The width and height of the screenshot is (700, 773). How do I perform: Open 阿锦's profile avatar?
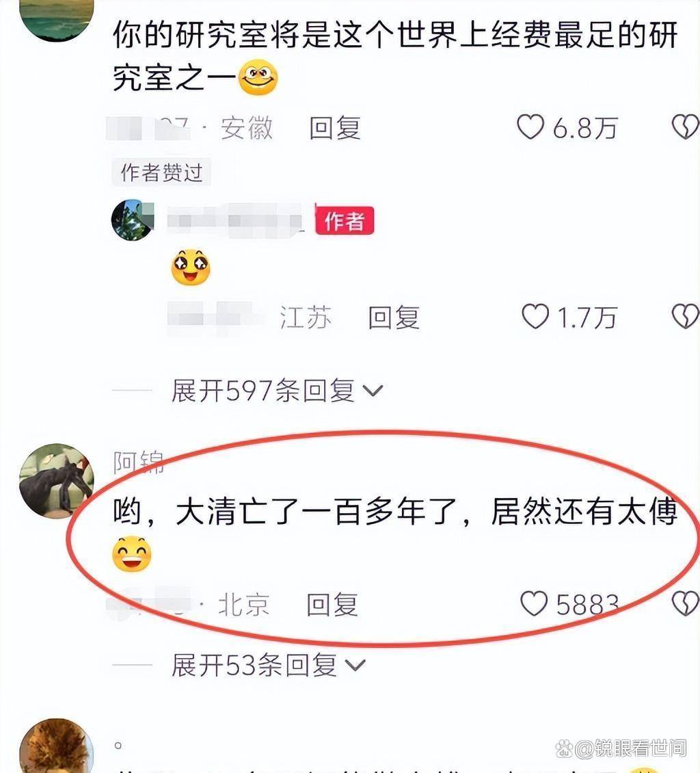pyautogui.click(x=56, y=481)
